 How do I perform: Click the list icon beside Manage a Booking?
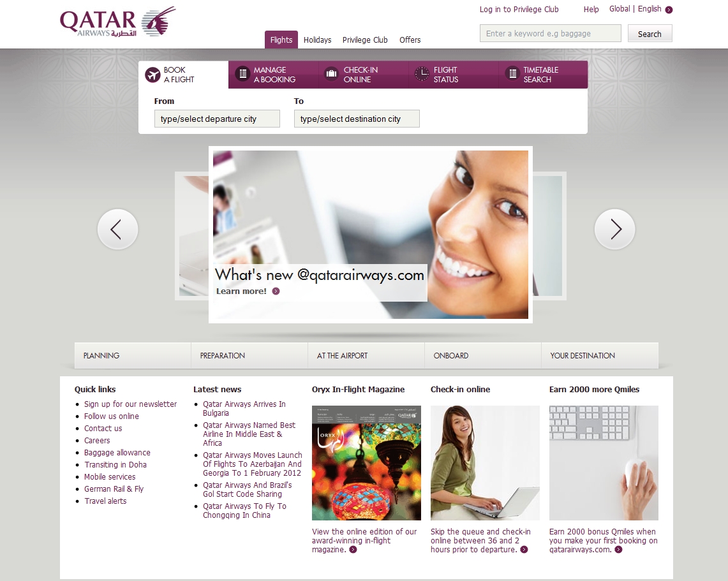coord(242,74)
